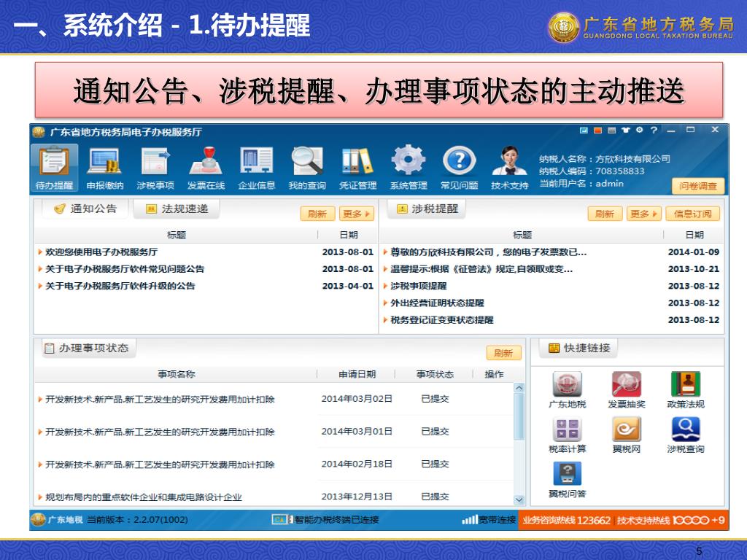747x560 pixels.
Task: Switch to the 法规速递 tab
Action: (177, 209)
